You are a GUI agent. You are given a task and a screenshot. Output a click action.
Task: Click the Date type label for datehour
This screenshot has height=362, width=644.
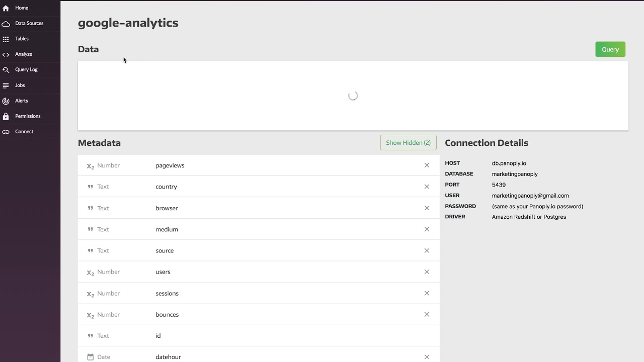tap(104, 357)
